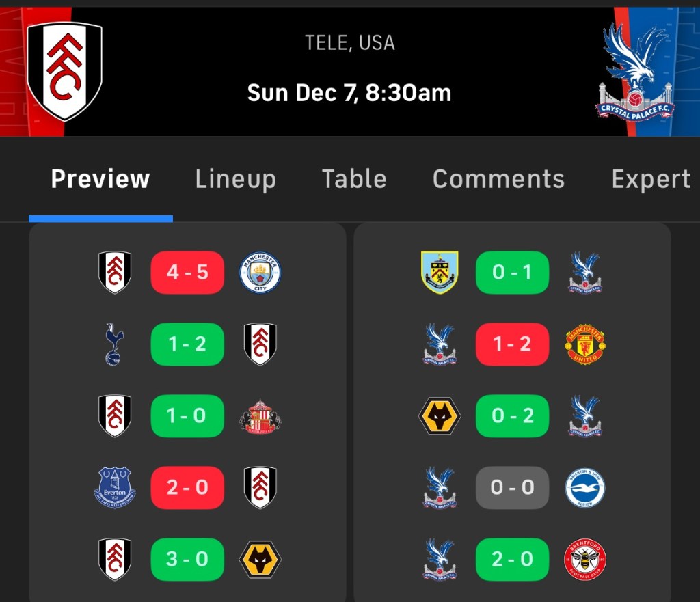Image resolution: width=700 pixels, height=602 pixels.
Task: Go to the Comments tab
Action: tap(499, 179)
